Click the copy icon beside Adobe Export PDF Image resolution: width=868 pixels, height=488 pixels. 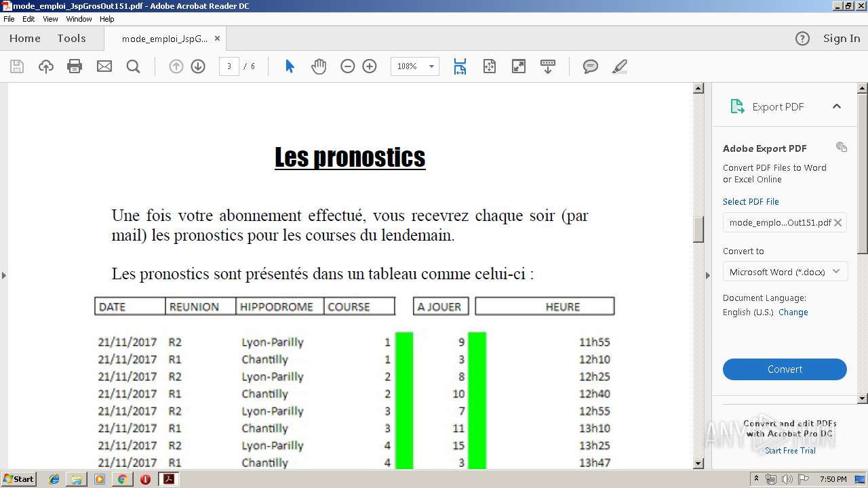[842, 147]
